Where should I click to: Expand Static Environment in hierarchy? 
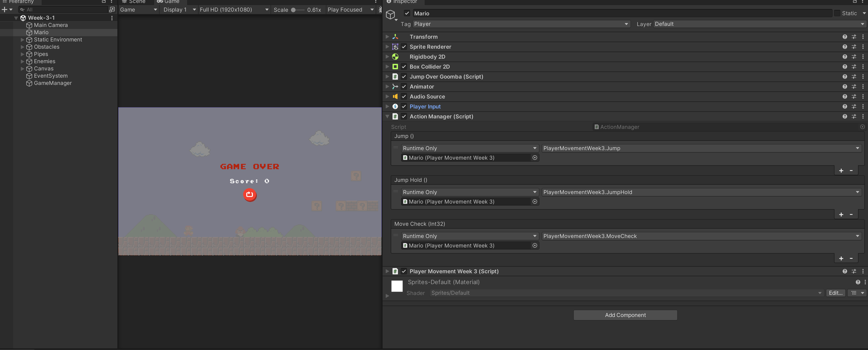(23, 40)
